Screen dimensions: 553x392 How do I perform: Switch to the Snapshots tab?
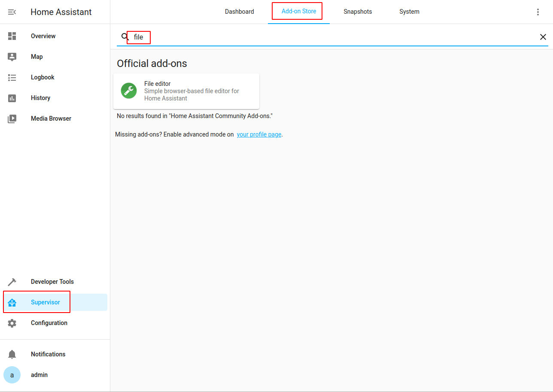click(x=357, y=12)
